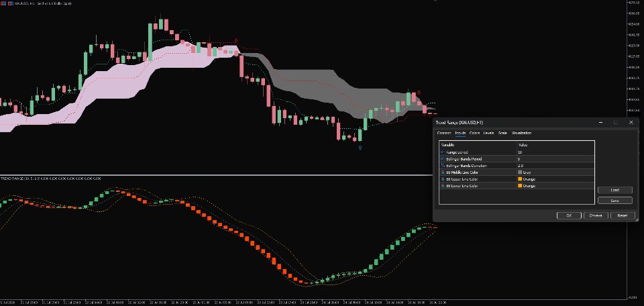Click the BB Middle Line Color icon

[x=442, y=172]
